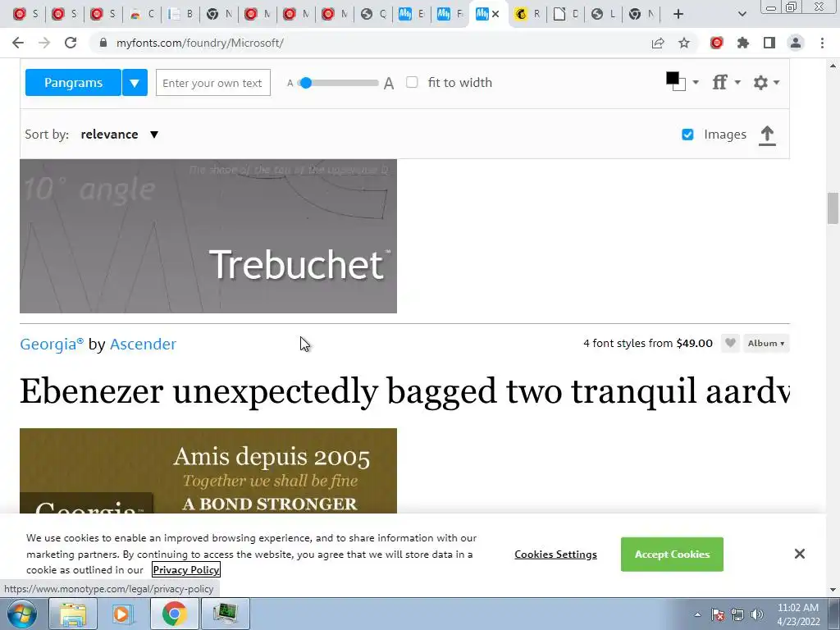
Task: Open a new browser tab
Action: point(678,14)
